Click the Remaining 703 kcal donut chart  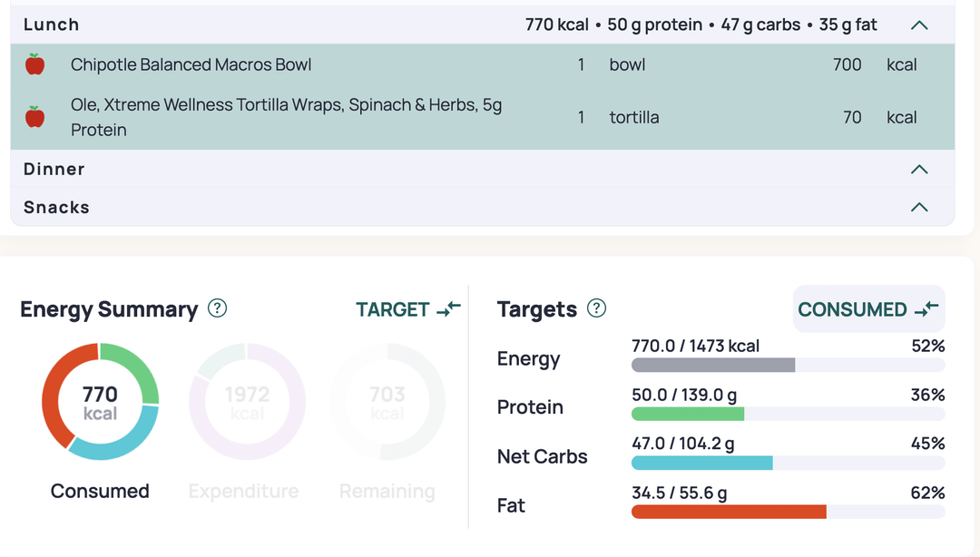pyautogui.click(x=387, y=402)
